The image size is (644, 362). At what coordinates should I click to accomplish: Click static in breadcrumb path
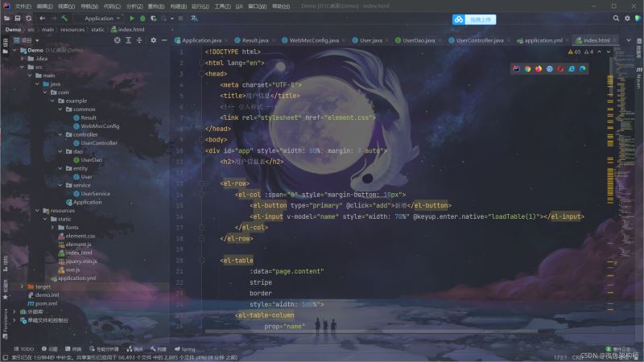[x=97, y=30]
